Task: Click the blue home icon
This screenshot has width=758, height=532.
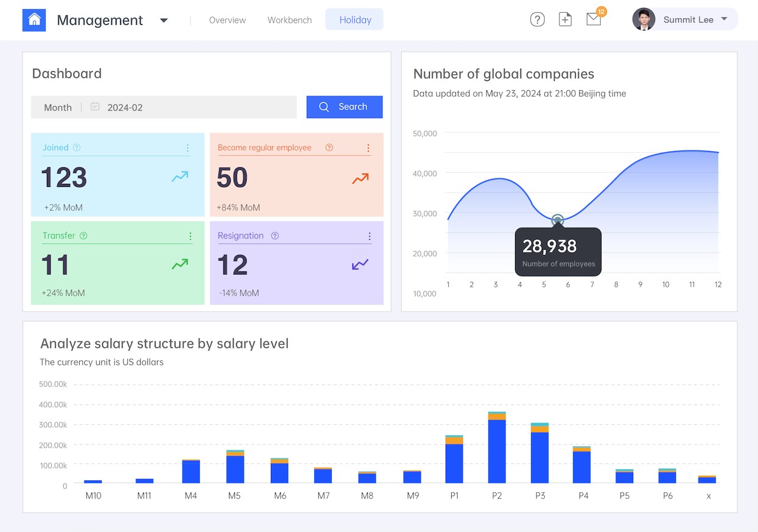Action: [x=34, y=19]
